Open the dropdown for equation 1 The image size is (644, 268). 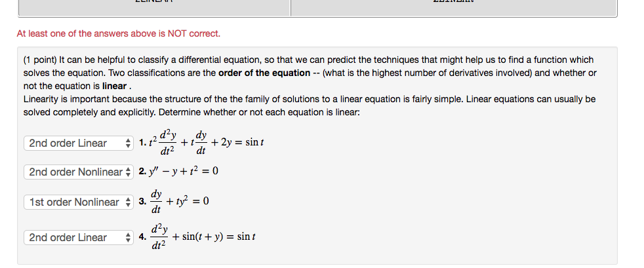tap(79, 144)
